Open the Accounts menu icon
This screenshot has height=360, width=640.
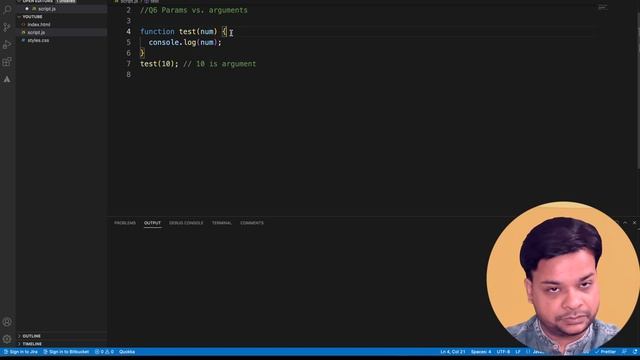tap(7, 322)
